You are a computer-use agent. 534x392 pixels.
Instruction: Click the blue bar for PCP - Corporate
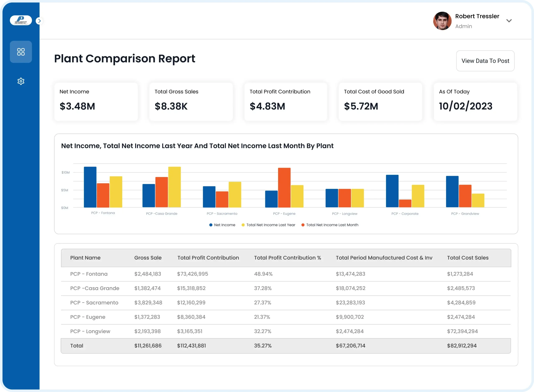pos(392,191)
